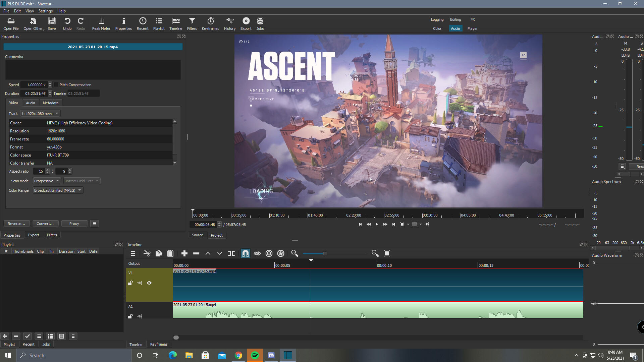Open the player zoom dropdown arrow
The height and width of the screenshot is (362, 644).
click(x=408, y=225)
